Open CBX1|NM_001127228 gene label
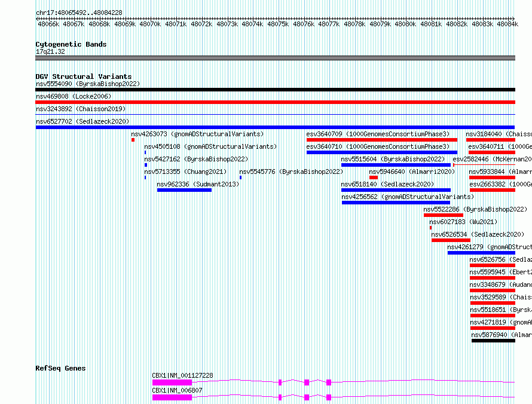The image size is (532, 404). (182, 375)
